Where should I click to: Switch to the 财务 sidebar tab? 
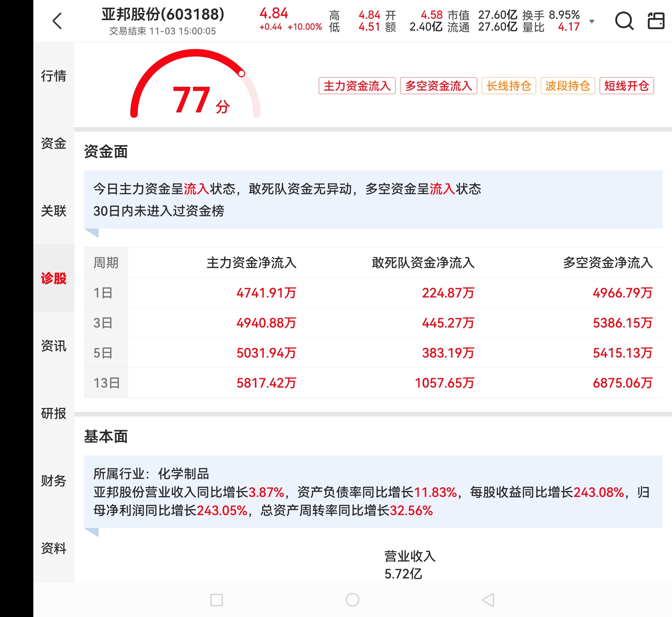[54, 481]
